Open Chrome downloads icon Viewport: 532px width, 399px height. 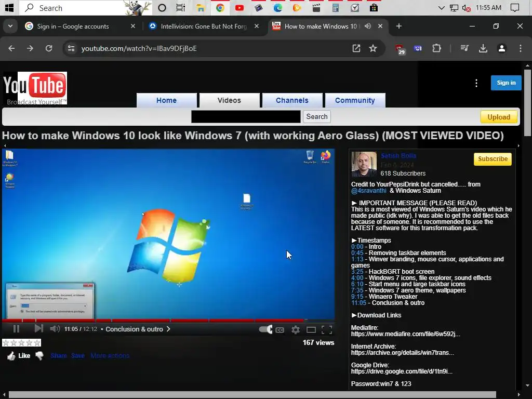483,48
